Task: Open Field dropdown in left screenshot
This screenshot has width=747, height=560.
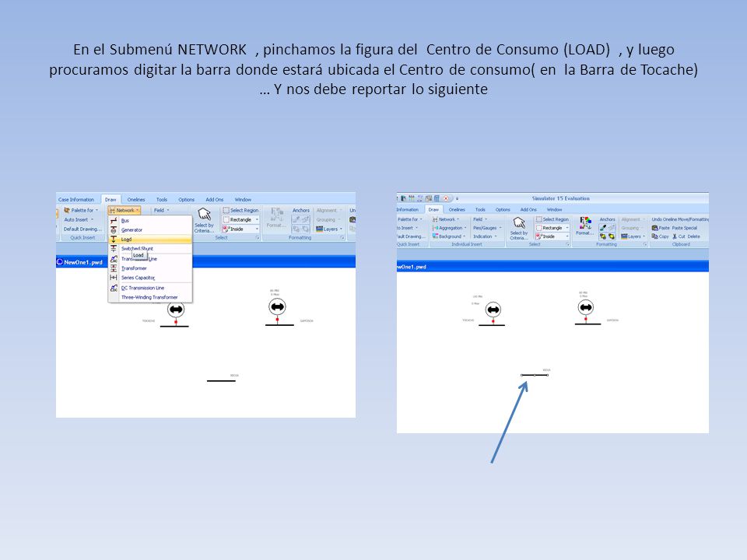Action: coord(161,210)
